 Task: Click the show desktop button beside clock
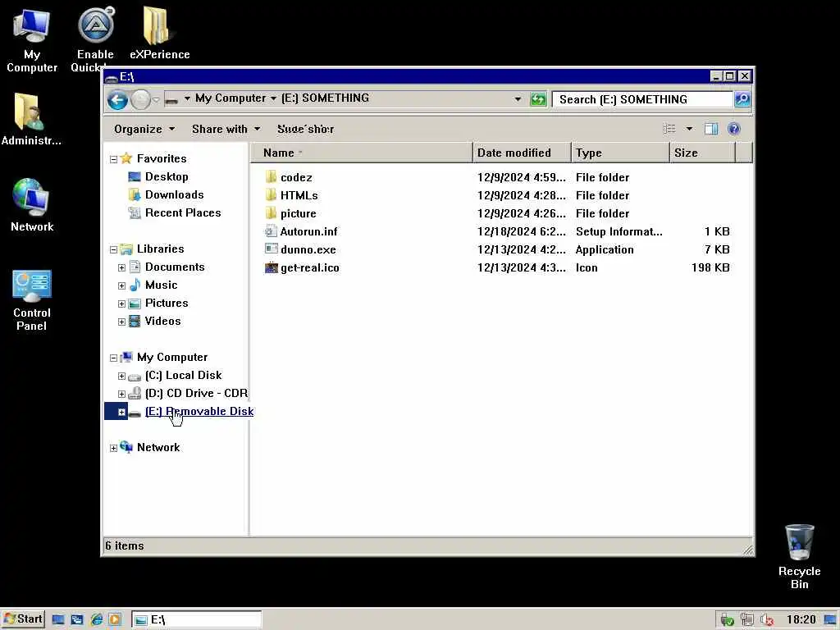click(x=830, y=620)
